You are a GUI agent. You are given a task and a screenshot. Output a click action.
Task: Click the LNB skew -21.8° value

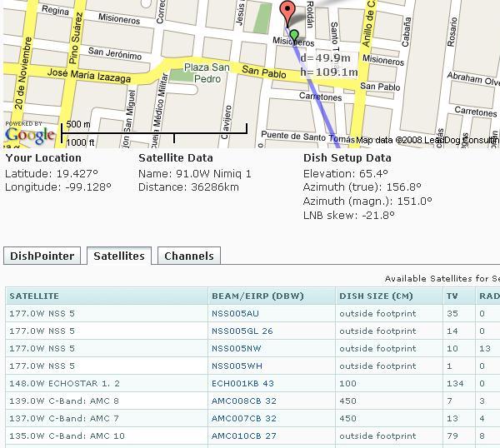(x=349, y=216)
